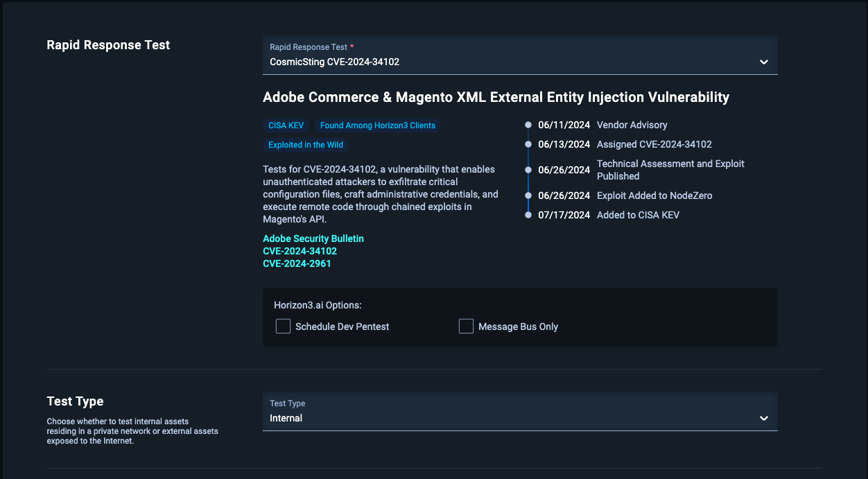Click the Added to CISA KEV timeline dot

(528, 215)
